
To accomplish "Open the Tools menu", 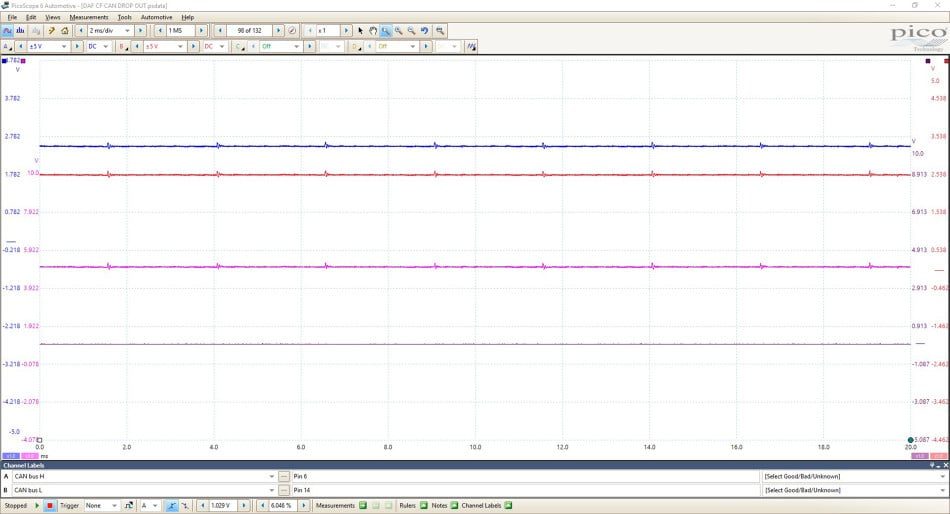I will pyautogui.click(x=124, y=18).
